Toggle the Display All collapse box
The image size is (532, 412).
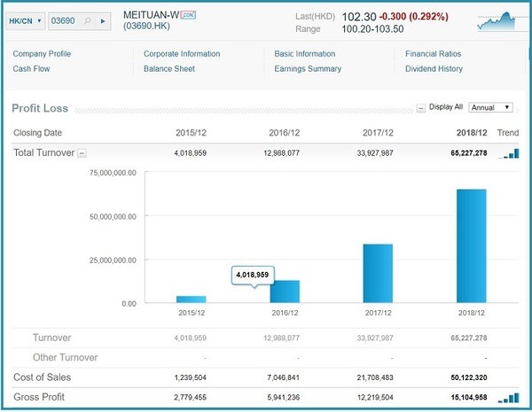pyautogui.click(x=420, y=108)
